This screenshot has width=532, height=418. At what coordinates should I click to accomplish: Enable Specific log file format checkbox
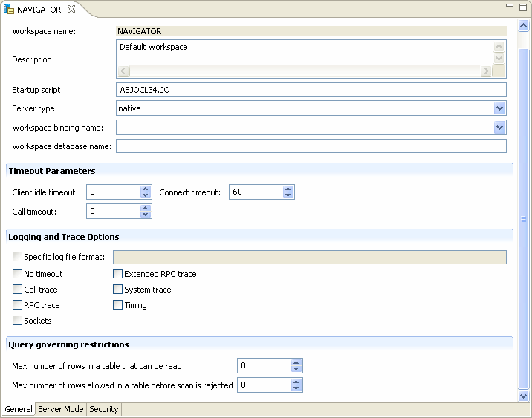(x=18, y=257)
